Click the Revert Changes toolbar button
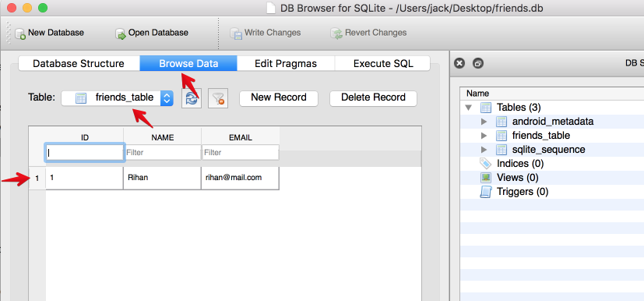The image size is (644, 301). (368, 33)
